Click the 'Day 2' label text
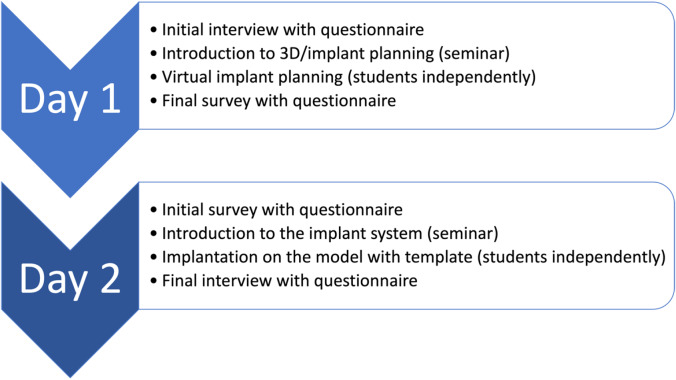This screenshot has width=676, height=380. (x=70, y=280)
